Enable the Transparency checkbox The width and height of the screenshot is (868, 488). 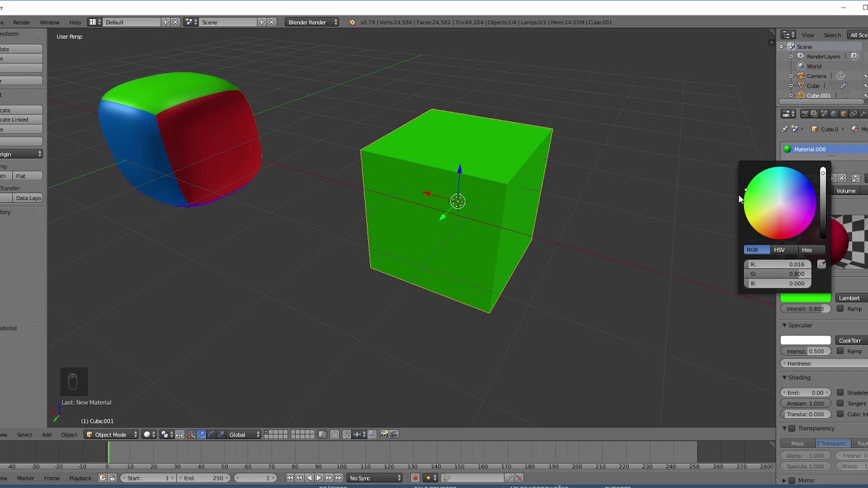(791, 428)
